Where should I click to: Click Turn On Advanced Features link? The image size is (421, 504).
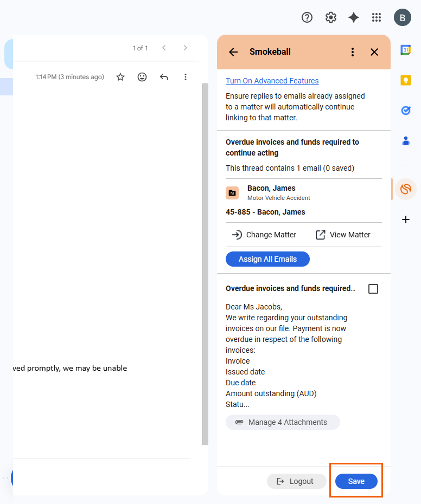[x=272, y=81]
